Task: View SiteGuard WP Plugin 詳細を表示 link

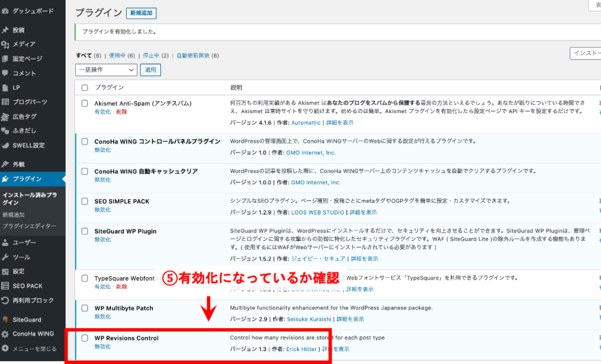Action: coord(364,258)
